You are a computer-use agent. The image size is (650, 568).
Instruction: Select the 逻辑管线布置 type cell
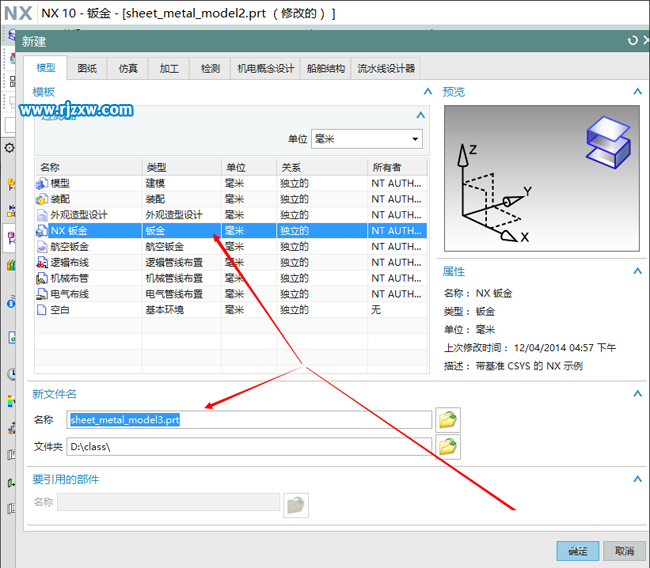(x=182, y=262)
